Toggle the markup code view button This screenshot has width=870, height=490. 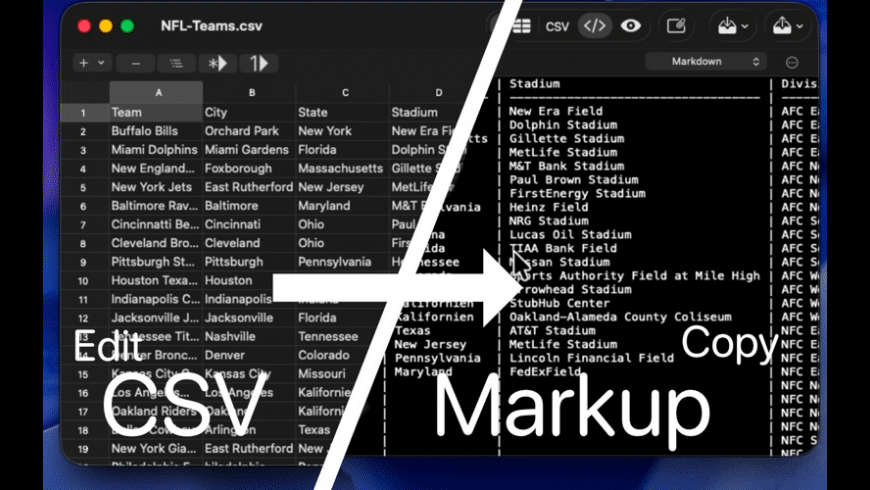[x=594, y=26]
